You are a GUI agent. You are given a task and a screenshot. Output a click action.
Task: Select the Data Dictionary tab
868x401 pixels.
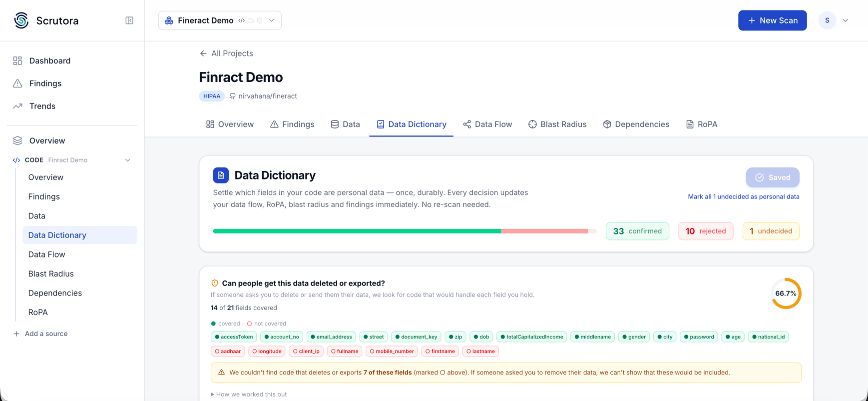coord(411,124)
